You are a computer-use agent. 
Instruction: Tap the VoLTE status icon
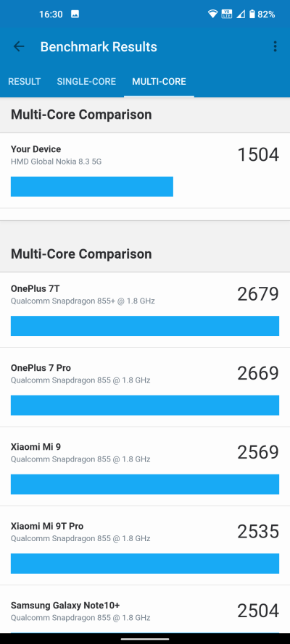click(227, 14)
